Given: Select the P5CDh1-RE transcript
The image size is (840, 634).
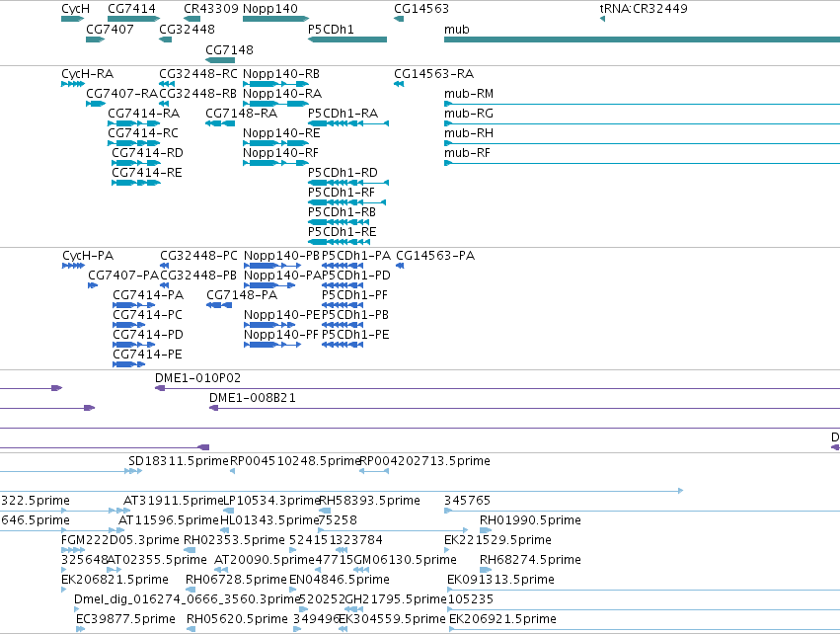Looking at the screenshot, I should (339, 242).
